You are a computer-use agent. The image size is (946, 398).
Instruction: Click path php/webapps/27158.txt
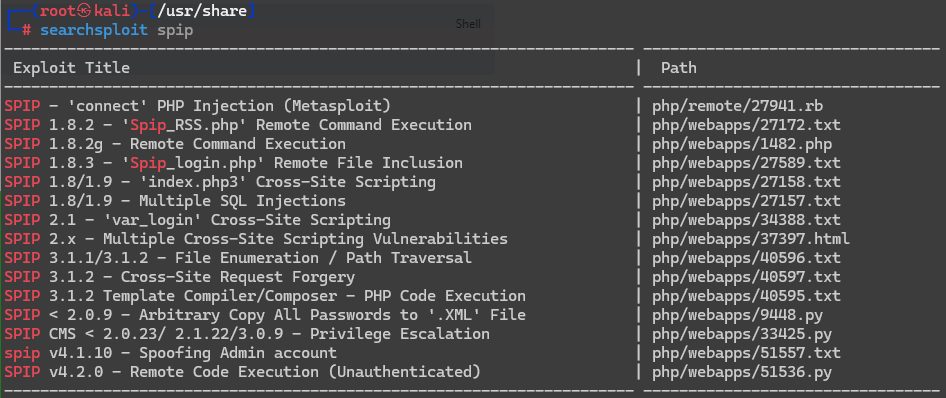point(746,182)
